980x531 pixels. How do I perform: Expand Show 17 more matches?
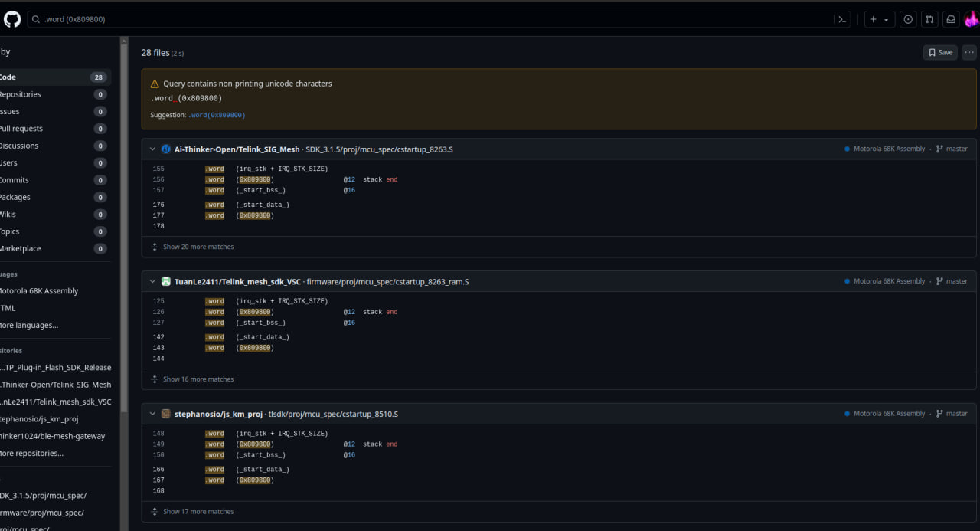(198, 512)
